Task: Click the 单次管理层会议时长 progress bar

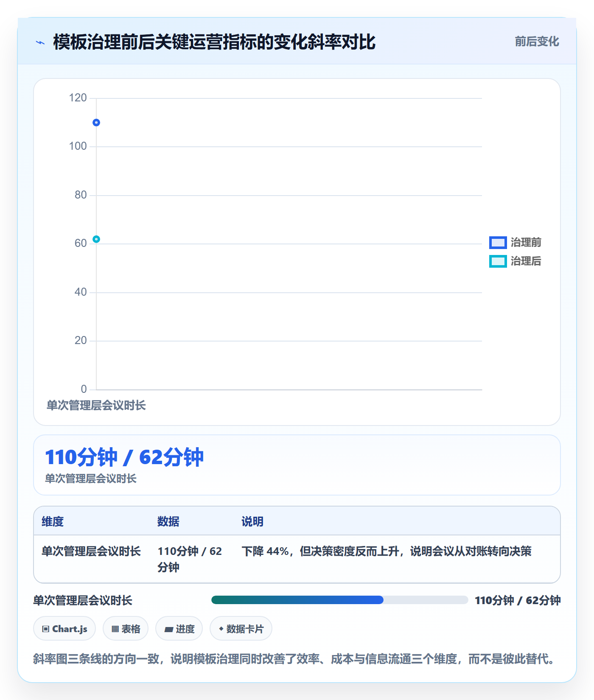Action: coord(340,600)
